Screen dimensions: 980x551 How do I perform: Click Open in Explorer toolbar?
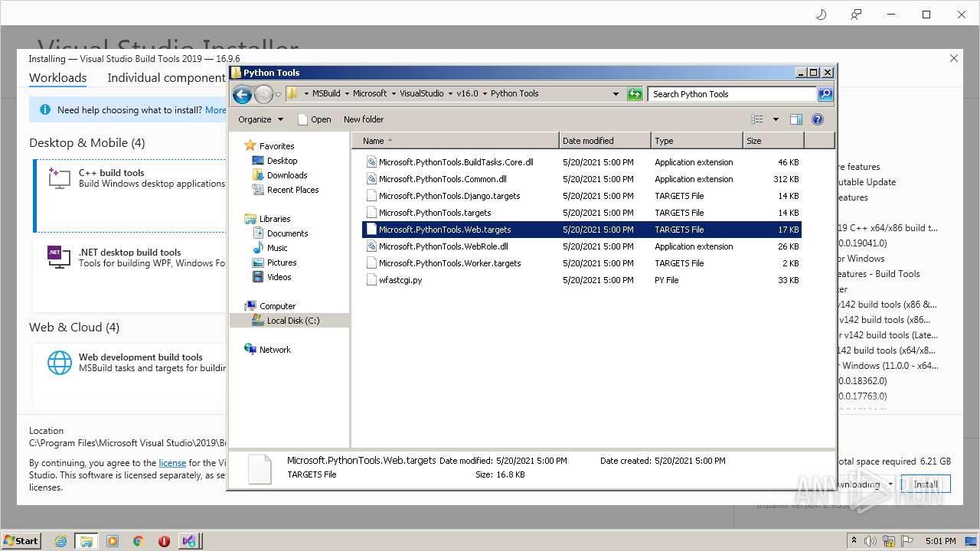click(x=315, y=119)
